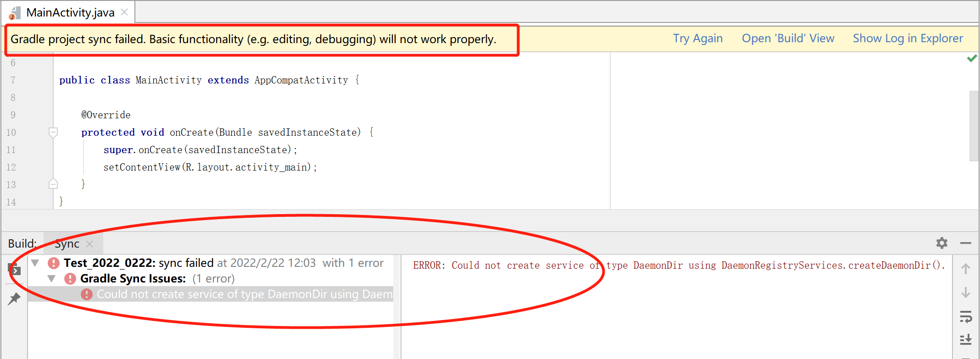Click the Gradle sync failed banner message
The height and width of the screenshot is (359, 980).
[x=253, y=39]
